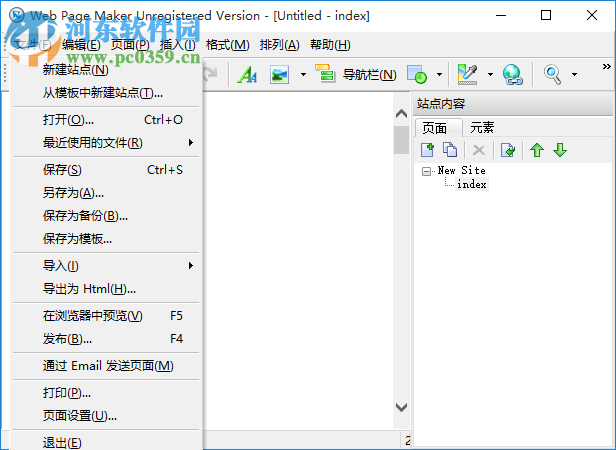Click the canvas scrollbar up arrow

[401, 114]
